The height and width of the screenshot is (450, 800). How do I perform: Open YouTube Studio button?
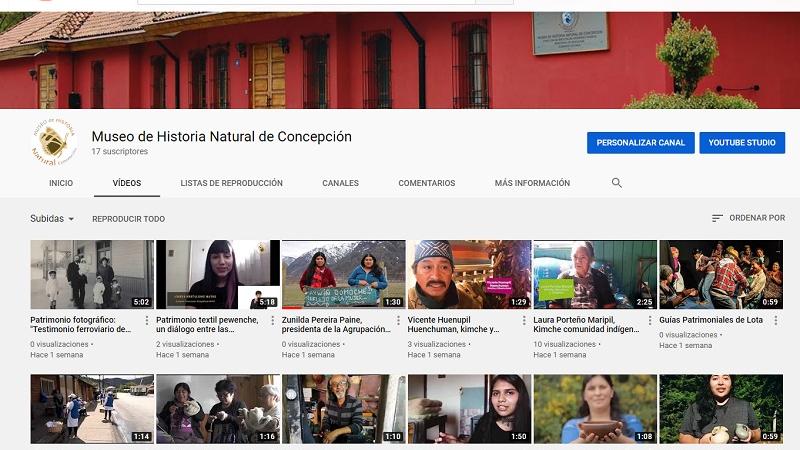[742, 143]
